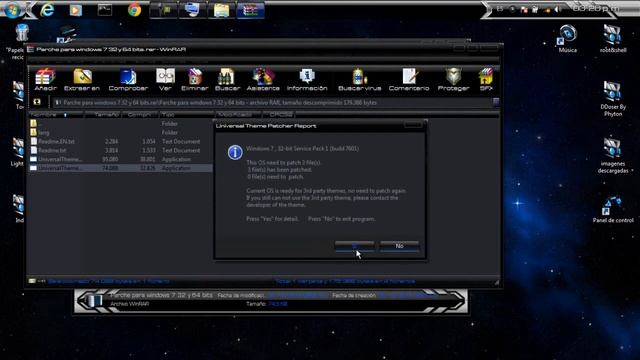Open the Panel de control desktop shortcut
The height and width of the screenshot is (360, 640).
point(613,210)
